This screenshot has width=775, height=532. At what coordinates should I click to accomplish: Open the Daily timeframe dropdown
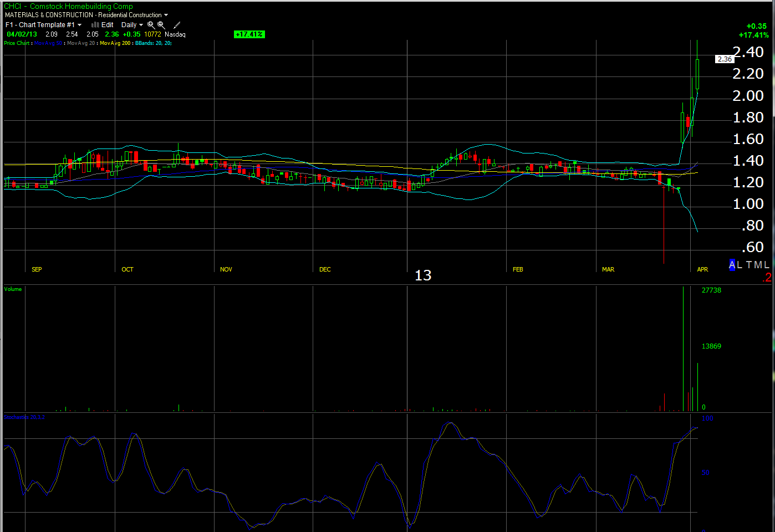click(141, 25)
